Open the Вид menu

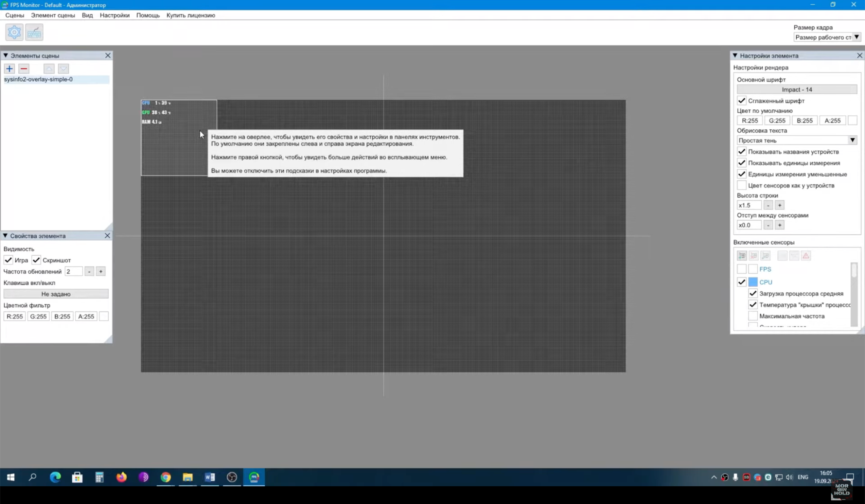[x=87, y=15]
